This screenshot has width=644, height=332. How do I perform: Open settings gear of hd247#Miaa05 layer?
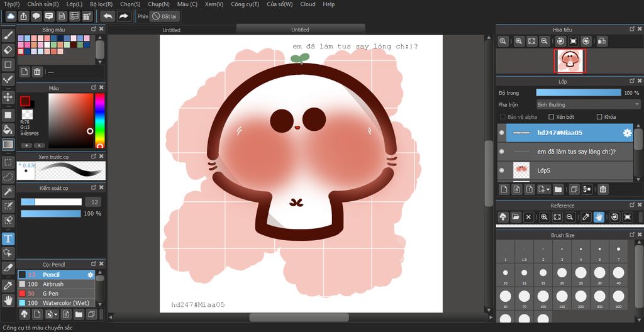(627, 133)
